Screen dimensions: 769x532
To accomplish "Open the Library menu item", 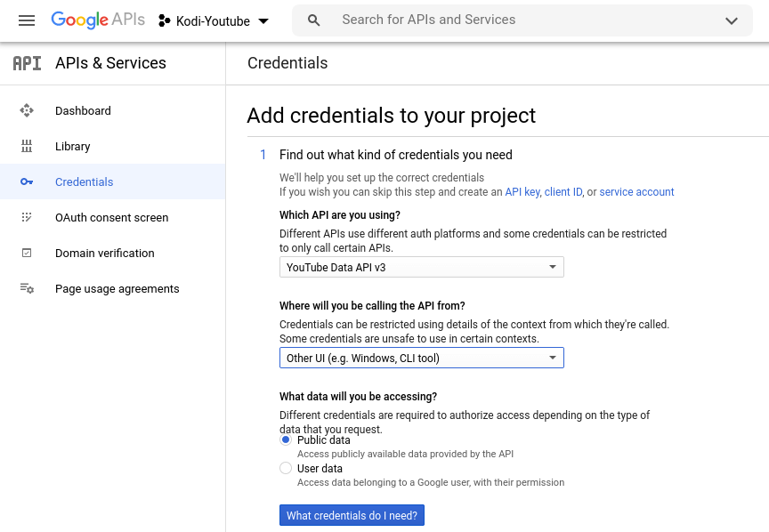I will (x=73, y=147).
